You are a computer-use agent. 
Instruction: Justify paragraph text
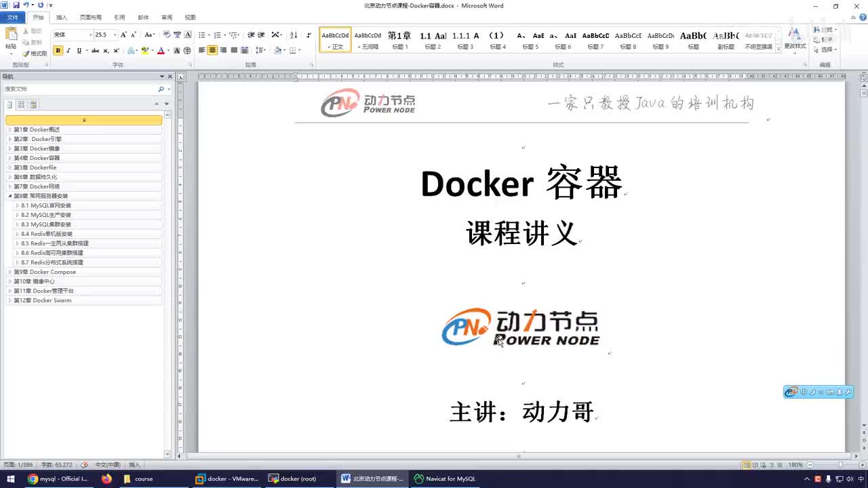[x=234, y=51]
